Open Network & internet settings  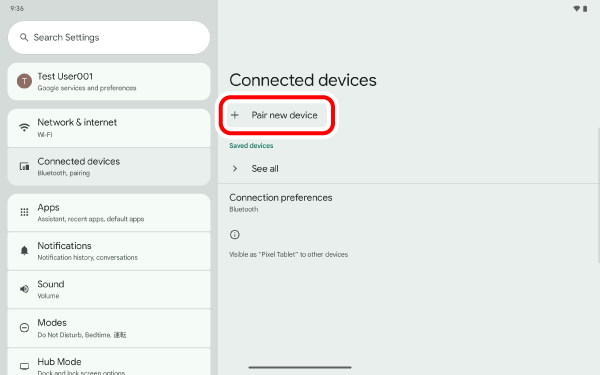pyautogui.click(x=109, y=128)
